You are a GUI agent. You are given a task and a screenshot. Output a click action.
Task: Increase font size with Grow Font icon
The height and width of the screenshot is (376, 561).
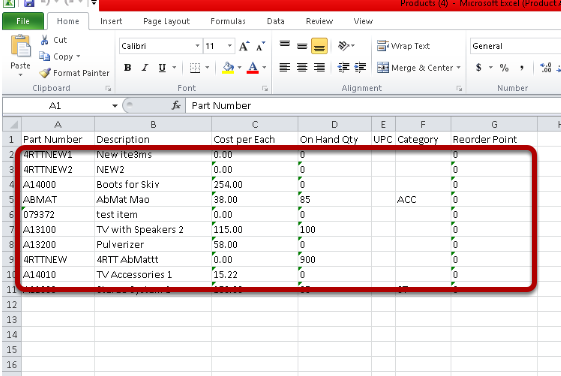click(244, 46)
